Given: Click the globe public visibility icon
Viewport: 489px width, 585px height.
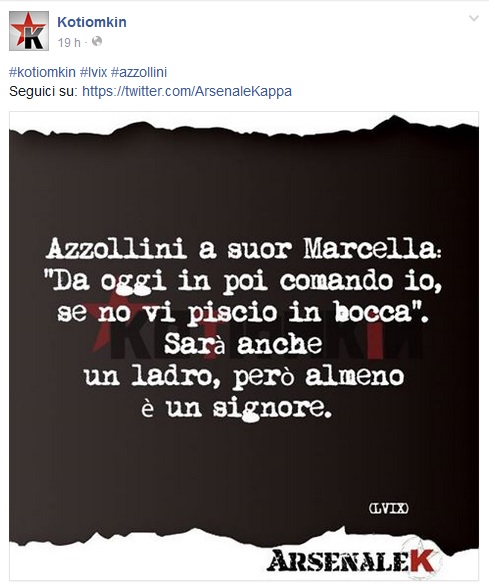Looking at the screenshot, I should pos(97,41).
